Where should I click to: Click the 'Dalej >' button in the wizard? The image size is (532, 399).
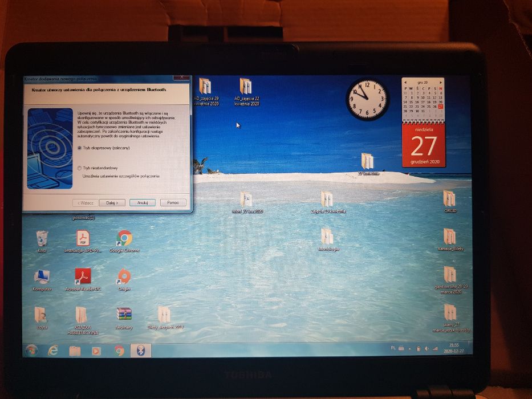click(x=112, y=202)
